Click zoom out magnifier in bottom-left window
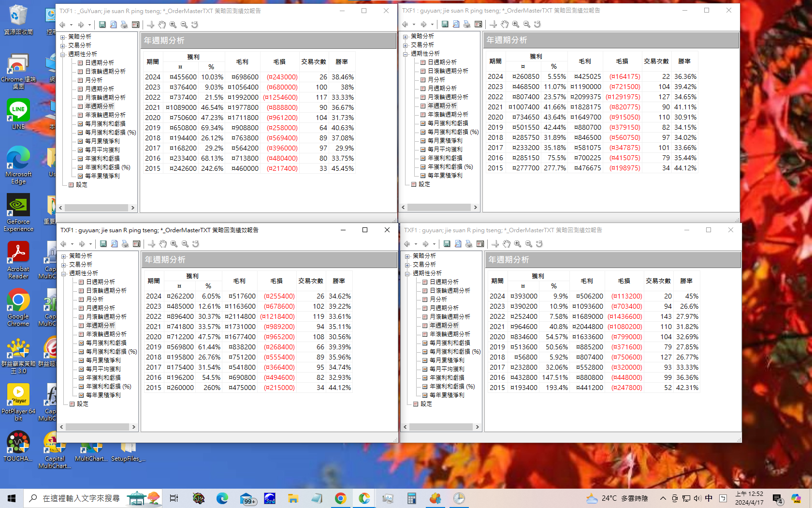This screenshot has width=812, height=508. (185, 244)
